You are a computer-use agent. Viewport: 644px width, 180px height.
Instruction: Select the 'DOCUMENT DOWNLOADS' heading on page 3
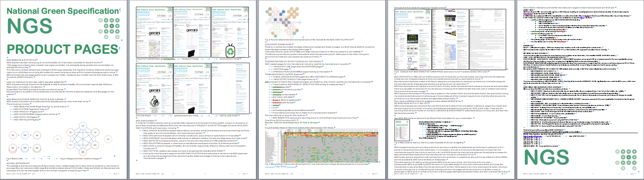pos(278,44)
